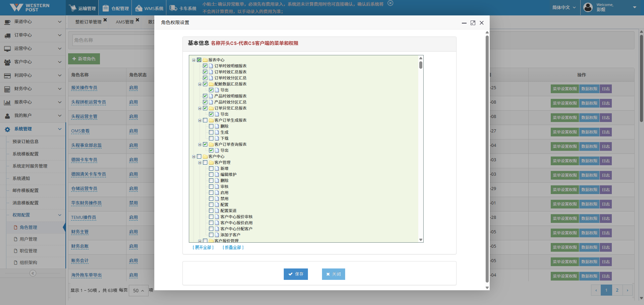The width and height of the screenshot is (644, 305).
Task: Collapse the 配舱数据汇总报表 tree node
Action: (x=200, y=84)
